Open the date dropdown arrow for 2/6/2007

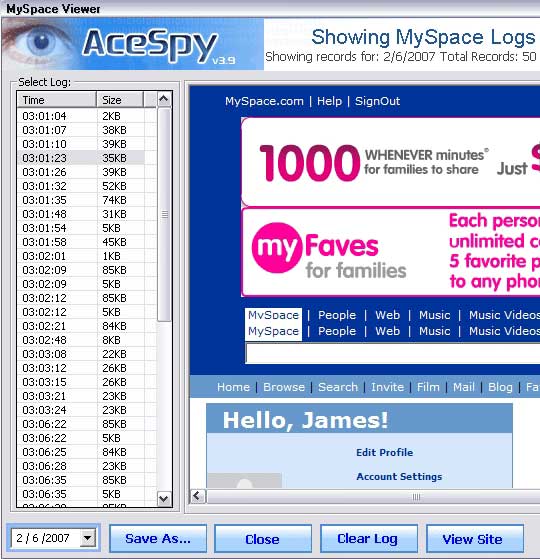(88, 538)
